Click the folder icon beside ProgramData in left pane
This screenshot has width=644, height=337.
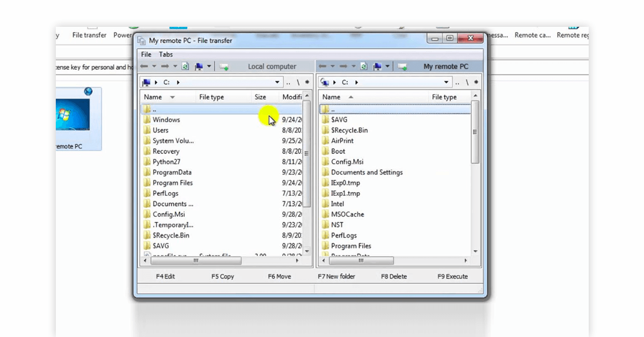coord(147,172)
